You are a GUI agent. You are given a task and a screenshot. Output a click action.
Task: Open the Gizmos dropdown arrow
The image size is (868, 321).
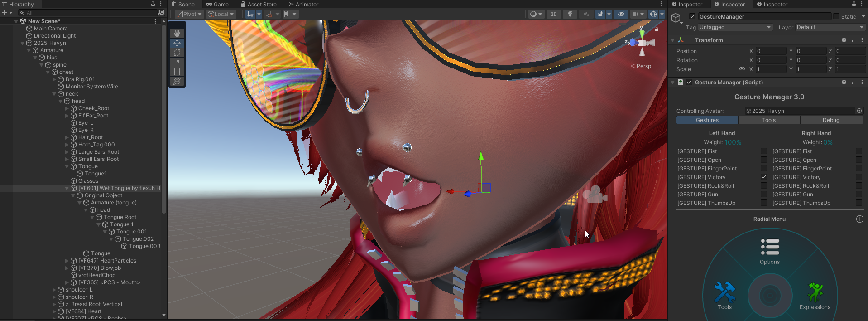pyautogui.click(x=662, y=14)
